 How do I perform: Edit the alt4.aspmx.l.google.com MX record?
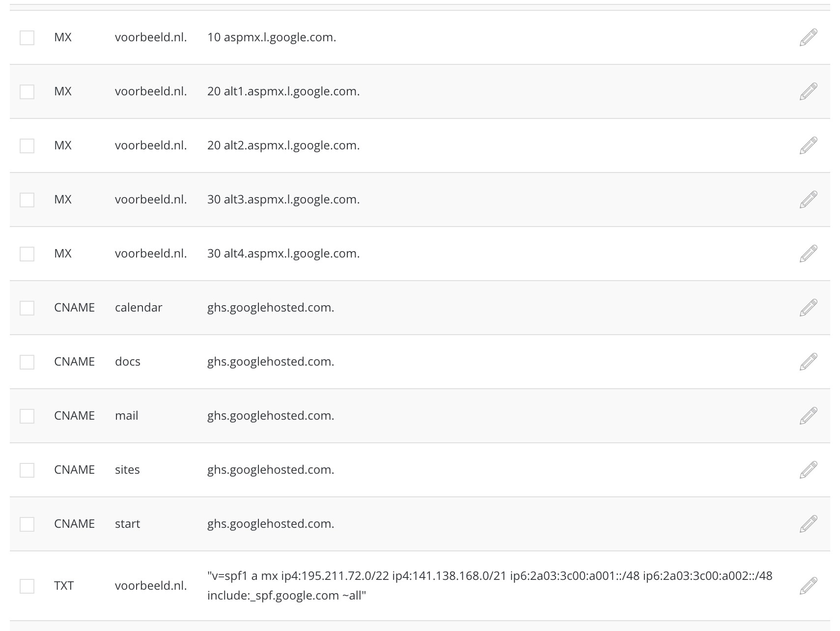[808, 253]
